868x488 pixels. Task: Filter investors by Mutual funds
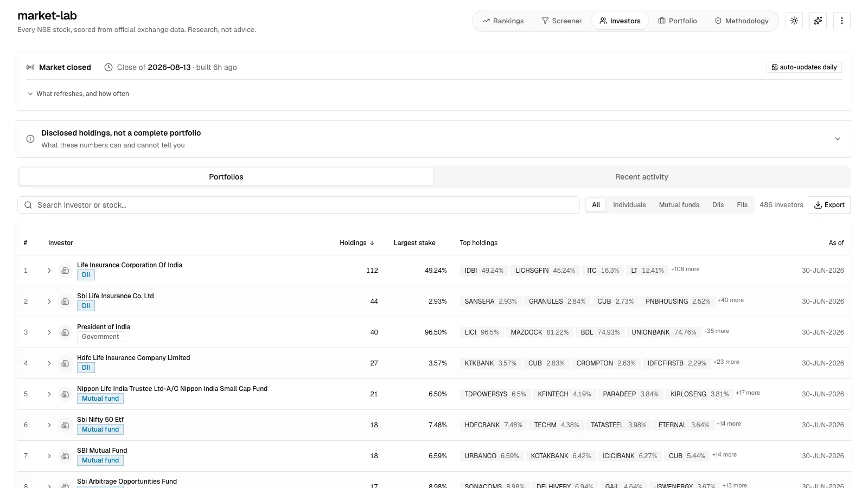click(x=679, y=205)
